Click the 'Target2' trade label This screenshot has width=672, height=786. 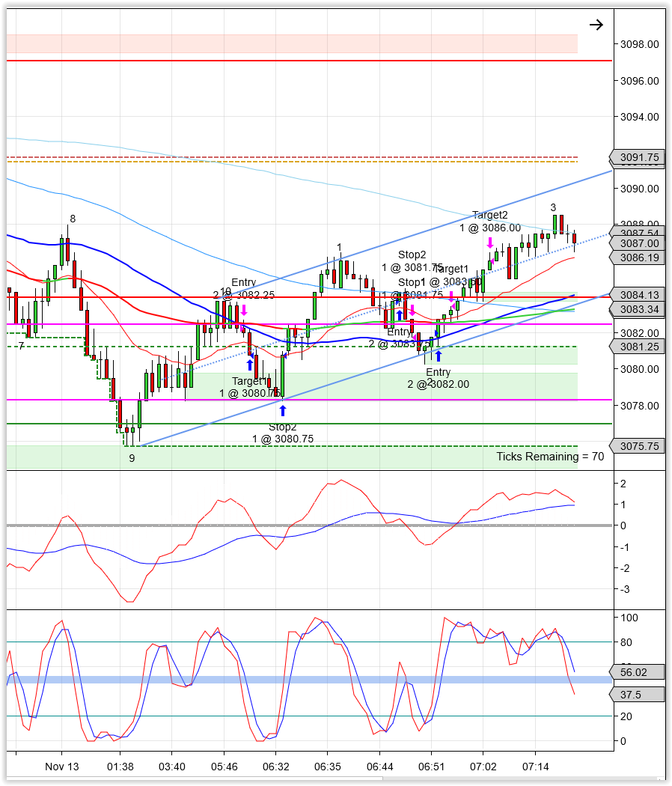(490, 215)
